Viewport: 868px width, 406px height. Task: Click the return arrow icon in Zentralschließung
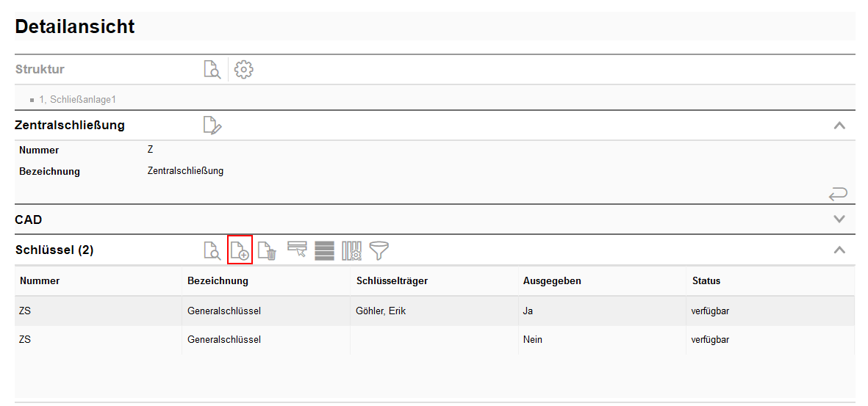coord(838,194)
